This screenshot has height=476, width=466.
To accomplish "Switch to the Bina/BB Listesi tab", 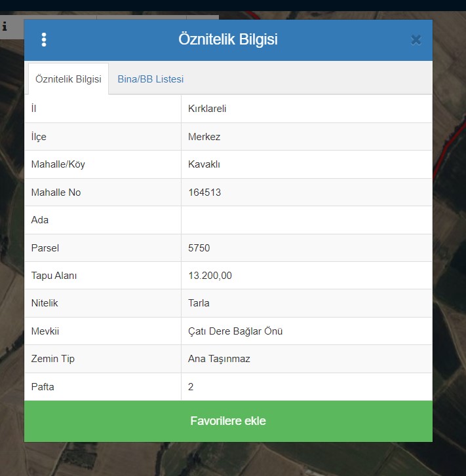I will 150,79.
